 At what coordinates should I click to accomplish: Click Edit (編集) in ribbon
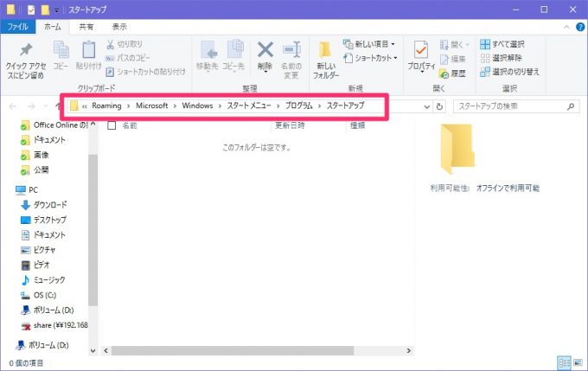452,59
